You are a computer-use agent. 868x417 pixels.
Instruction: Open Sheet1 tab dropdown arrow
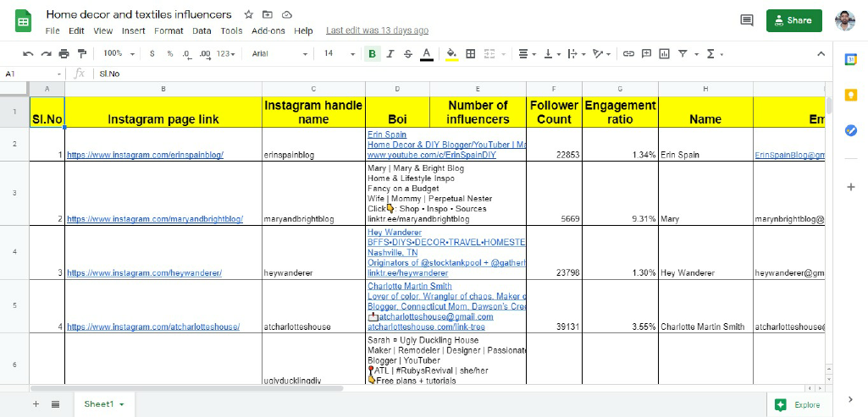click(121, 404)
